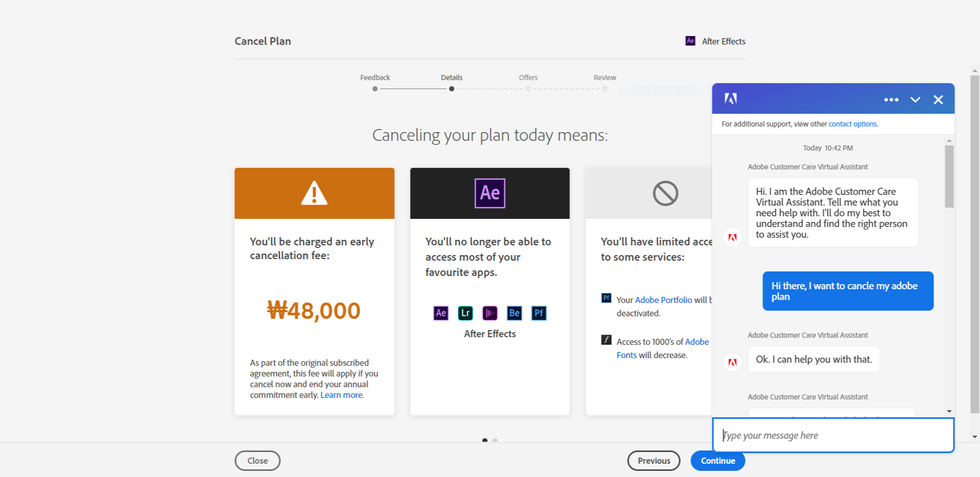Click the 'Cancel Plan' heading
The width and height of the screenshot is (980, 477).
click(262, 41)
